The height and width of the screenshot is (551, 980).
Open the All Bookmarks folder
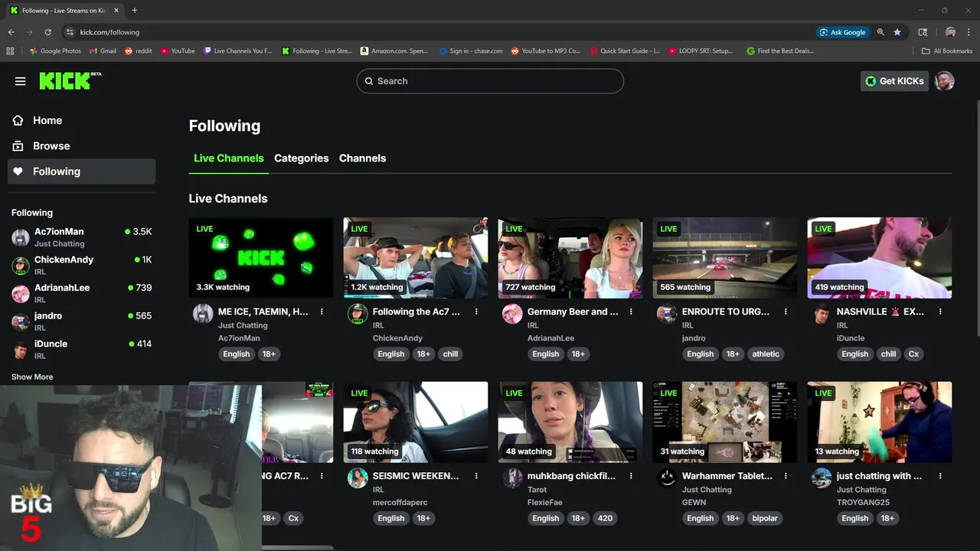tap(947, 51)
